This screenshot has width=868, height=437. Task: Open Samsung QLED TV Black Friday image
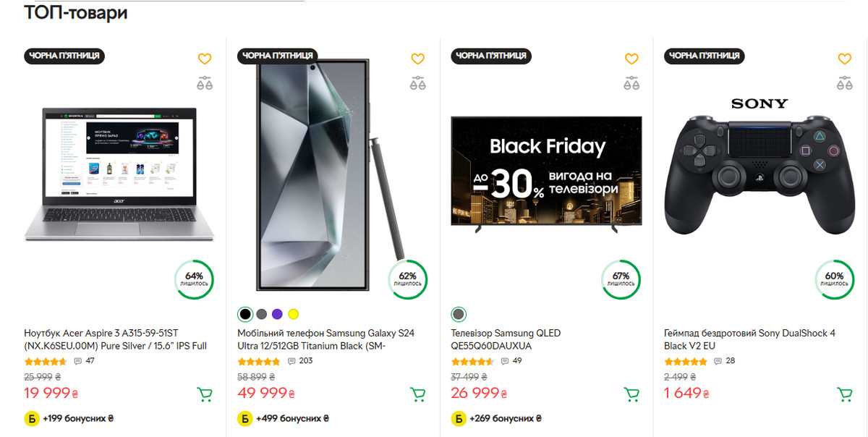(545, 174)
